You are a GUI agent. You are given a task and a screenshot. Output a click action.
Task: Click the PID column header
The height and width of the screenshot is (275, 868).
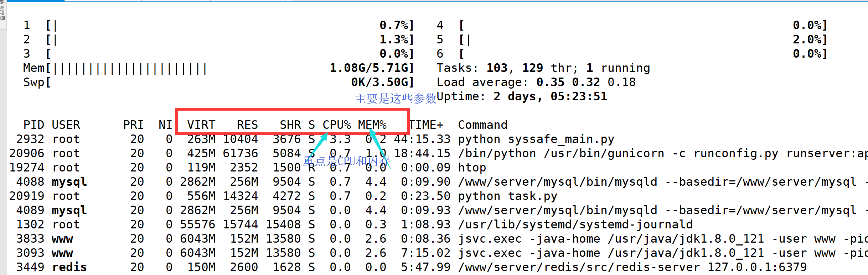pos(33,125)
